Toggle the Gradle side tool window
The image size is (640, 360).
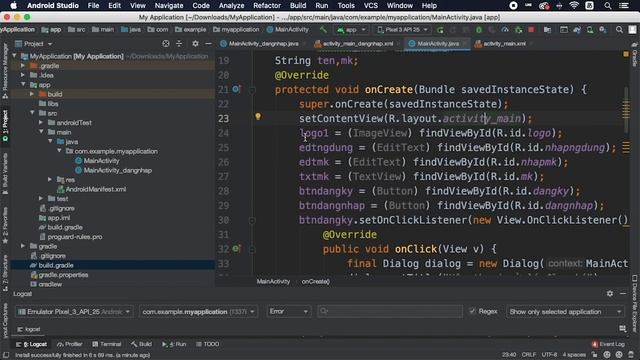coord(635,55)
